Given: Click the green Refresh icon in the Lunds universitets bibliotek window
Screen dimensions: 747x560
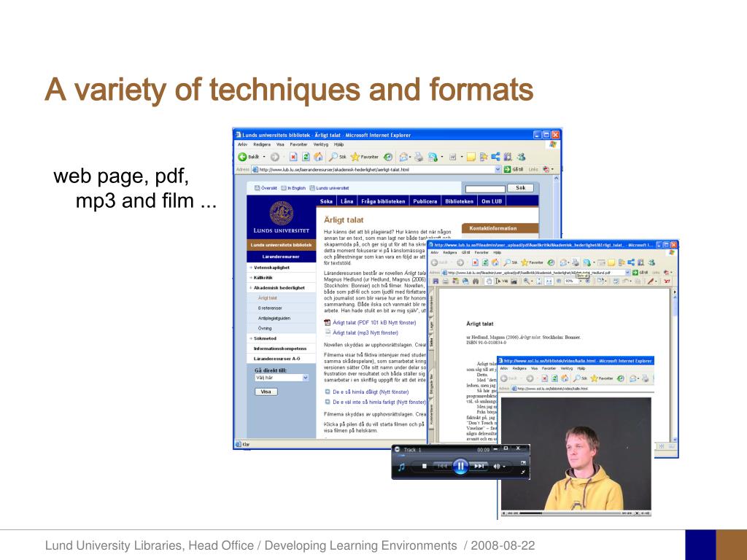Looking at the screenshot, I should [306, 157].
